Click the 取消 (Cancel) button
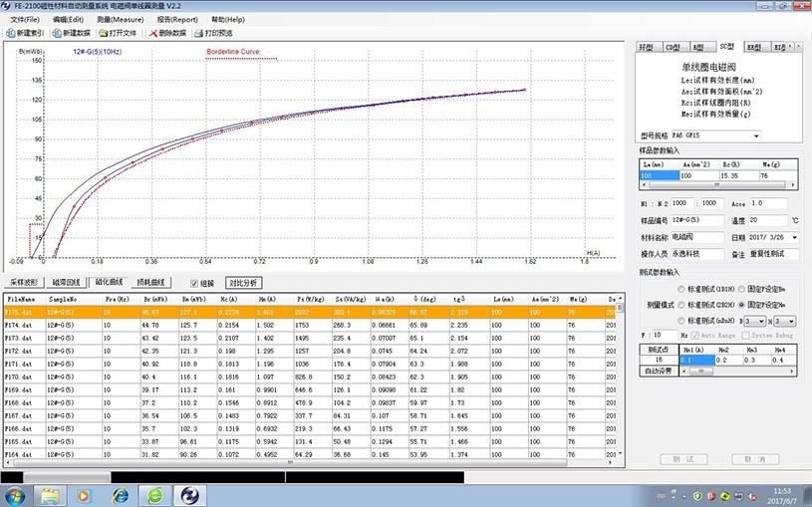Image resolution: width=812 pixels, height=507 pixels. tap(755, 459)
